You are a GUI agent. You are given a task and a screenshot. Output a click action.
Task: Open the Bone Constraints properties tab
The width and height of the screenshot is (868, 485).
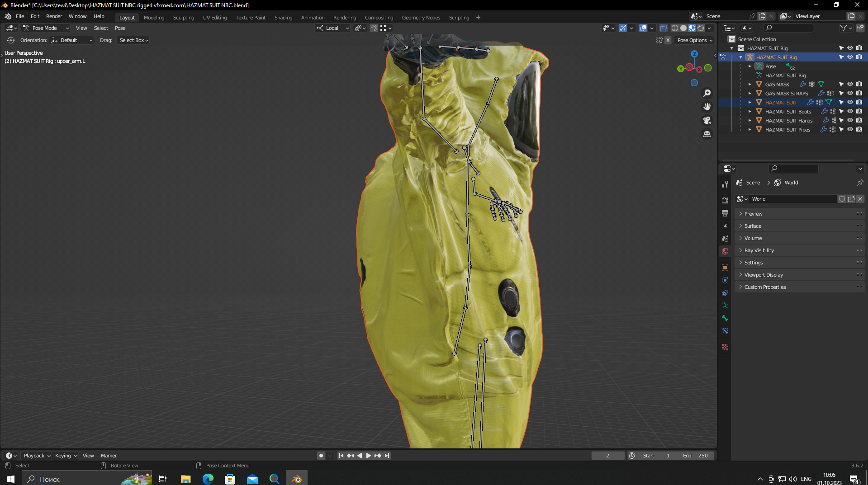(725, 331)
